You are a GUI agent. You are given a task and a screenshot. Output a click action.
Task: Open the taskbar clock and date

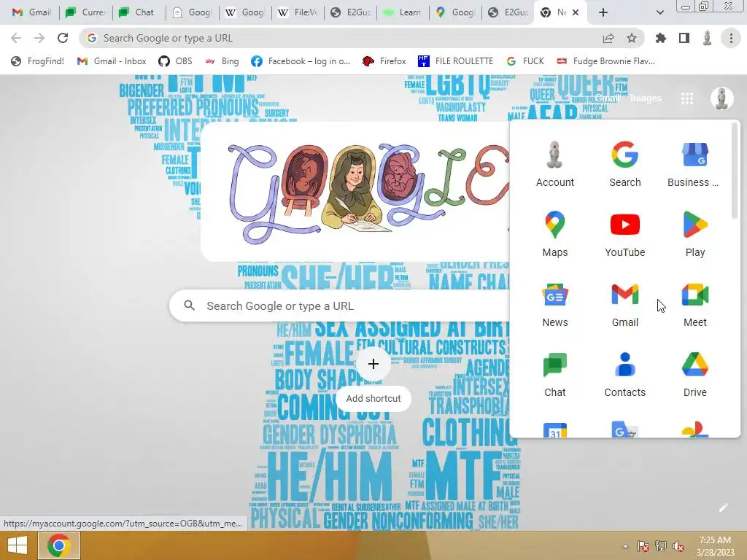(715, 546)
